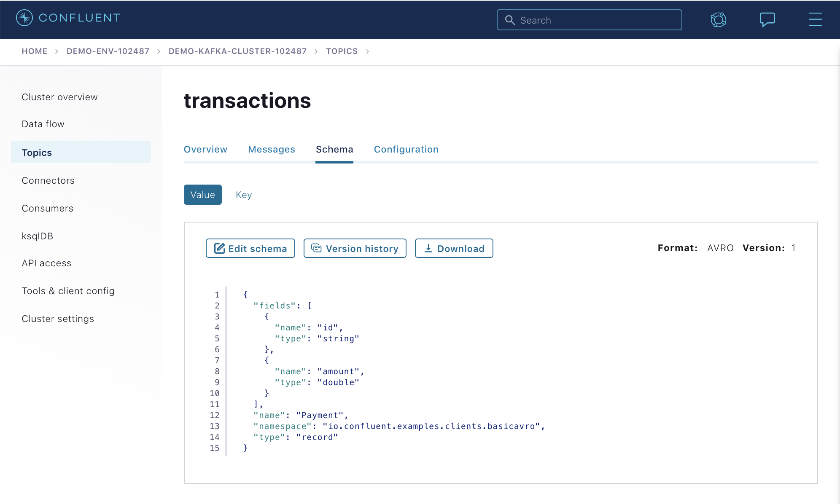Open the chat feedback icon
Viewport: 840px width, 504px height.
(767, 19)
